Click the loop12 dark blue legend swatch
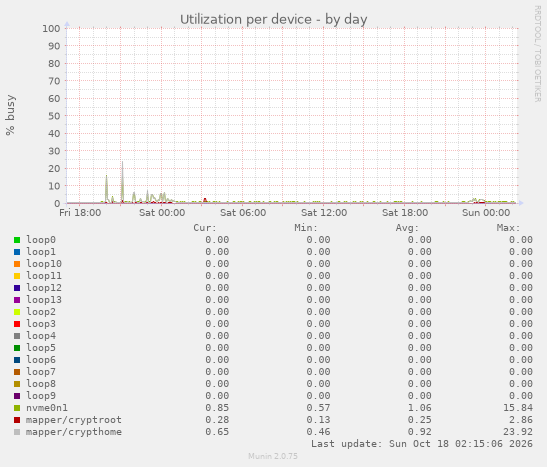Screen dimensions: 547x467 pos(17,288)
